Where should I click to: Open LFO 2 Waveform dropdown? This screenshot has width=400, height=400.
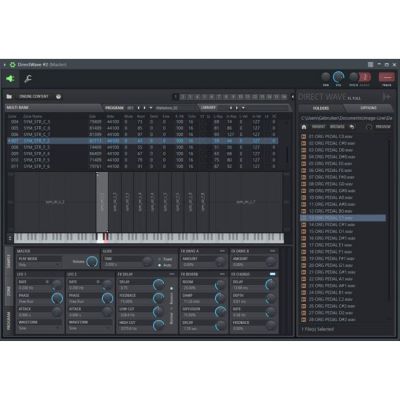coord(90,328)
